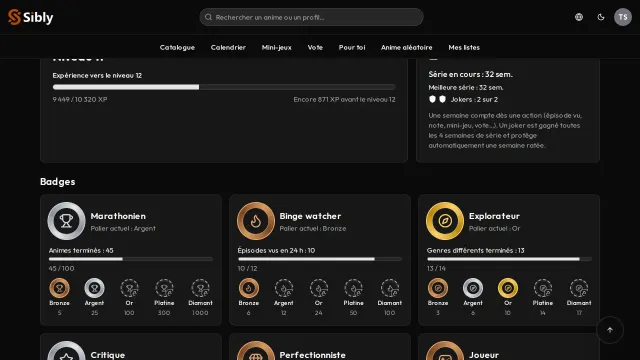Open the TS profile avatar

click(623, 17)
